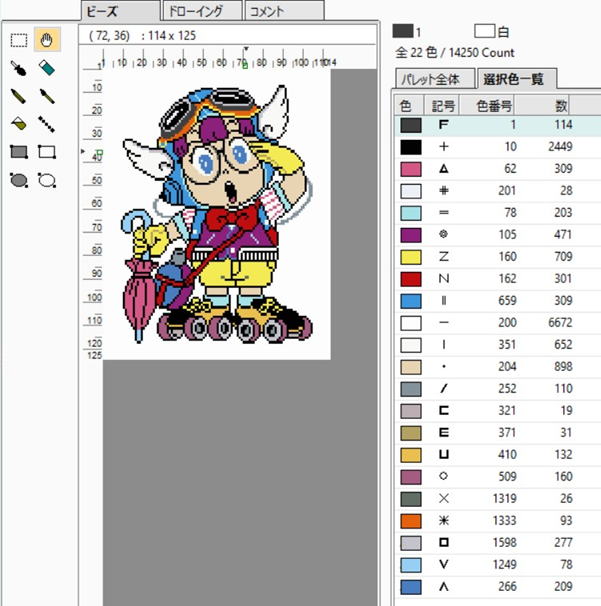Click the horizontal ruler at mark 50
Viewport: 601px width, 606px height.
(x=201, y=62)
